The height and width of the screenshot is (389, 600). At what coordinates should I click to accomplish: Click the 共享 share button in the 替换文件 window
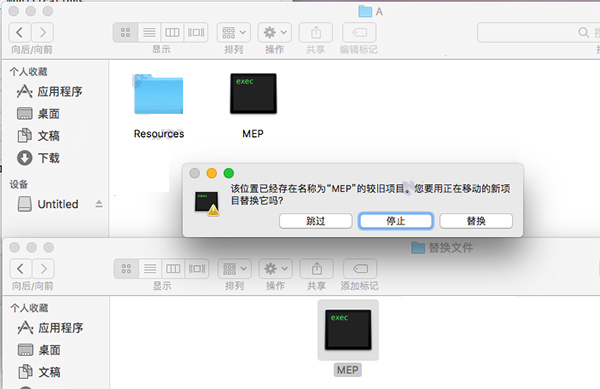click(x=316, y=269)
